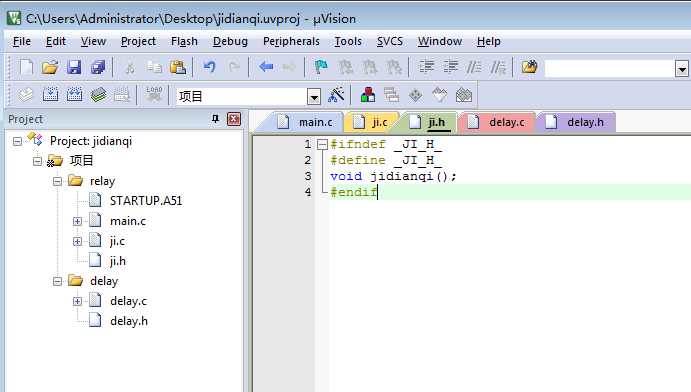Screen dimensions: 691x392
Task: Expand the delay.c tree node
Action: click(x=78, y=301)
